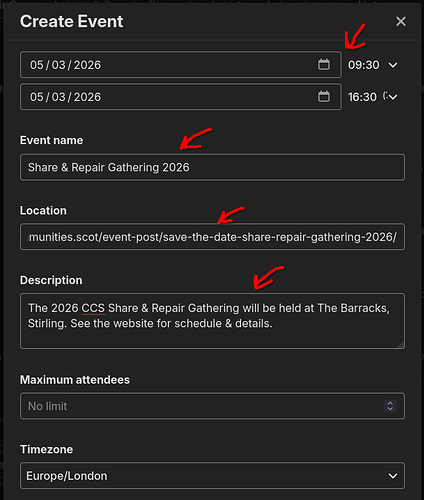Click the Event name label
424x500 pixels.
coord(51,140)
